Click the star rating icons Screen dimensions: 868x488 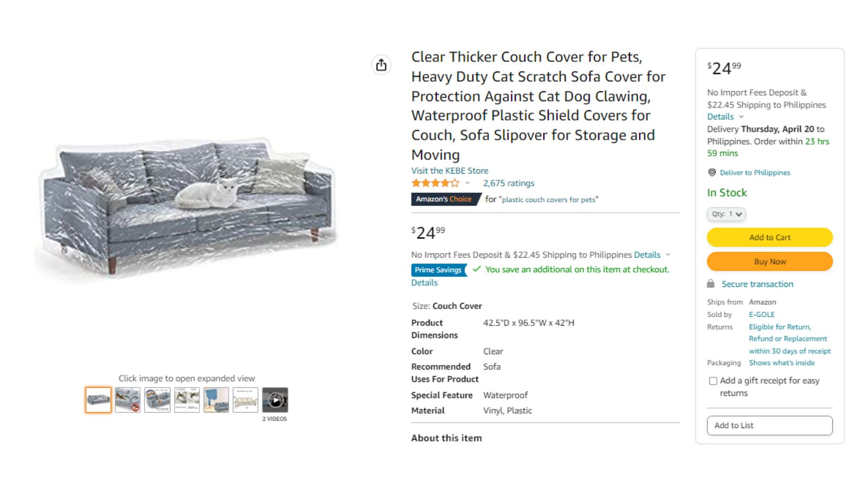pyautogui.click(x=435, y=183)
